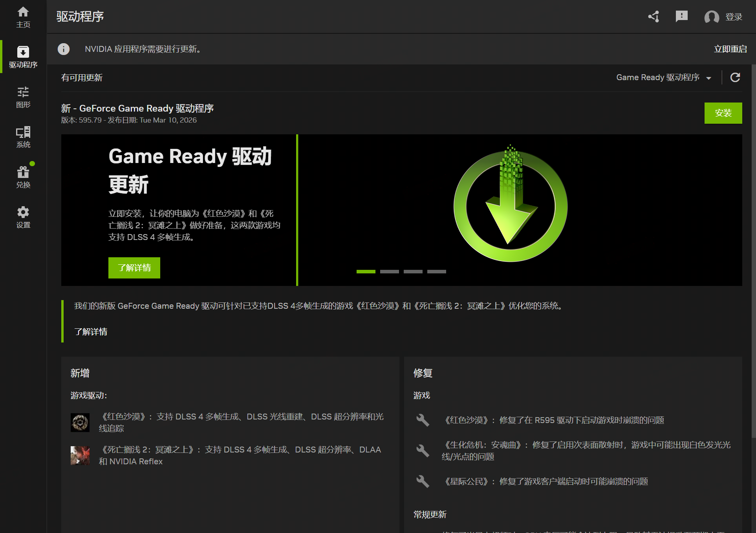Viewport: 756px width, 533px height.
Task: Click 死亡搁浅 2 game thumbnail
Action: click(80, 456)
